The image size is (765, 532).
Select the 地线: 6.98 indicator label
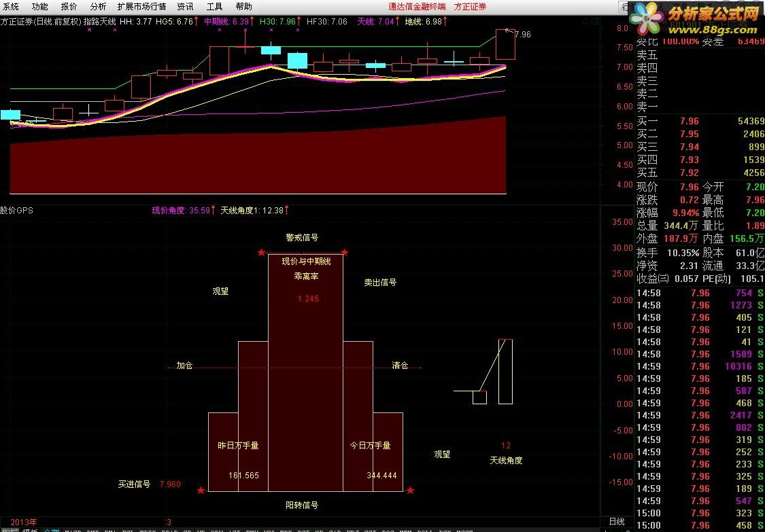tap(426, 22)
